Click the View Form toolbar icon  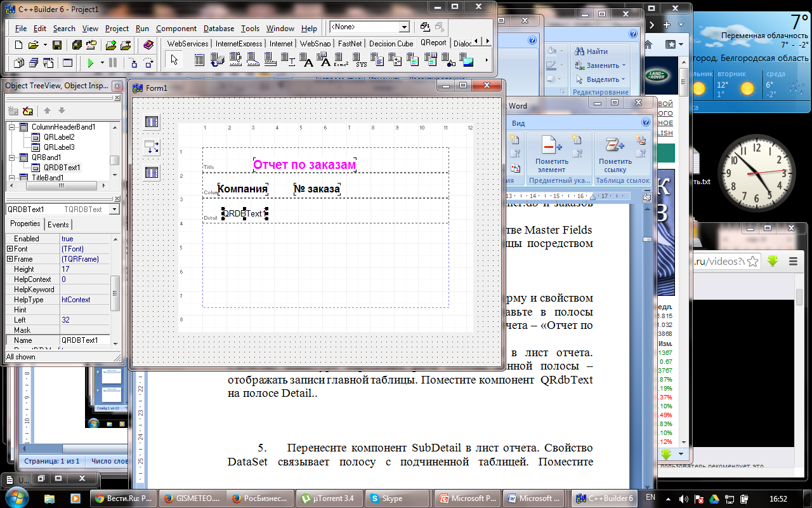[33, 63]
